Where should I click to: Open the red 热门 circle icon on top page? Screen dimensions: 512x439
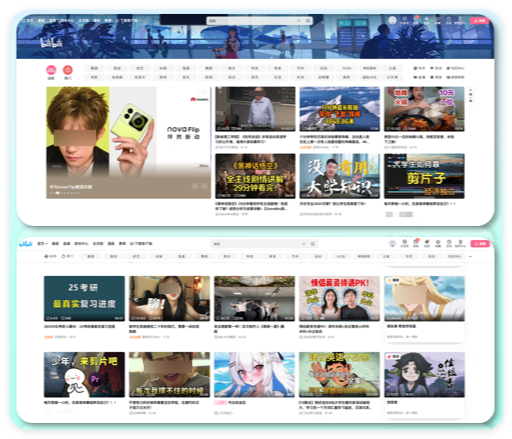coord(68,70)
